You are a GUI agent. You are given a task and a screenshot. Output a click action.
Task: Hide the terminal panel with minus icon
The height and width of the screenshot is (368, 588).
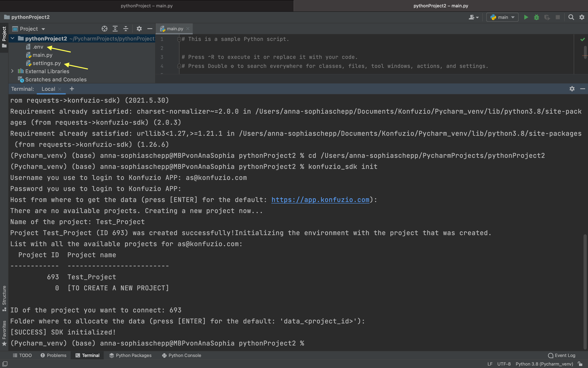coord(582,89)
